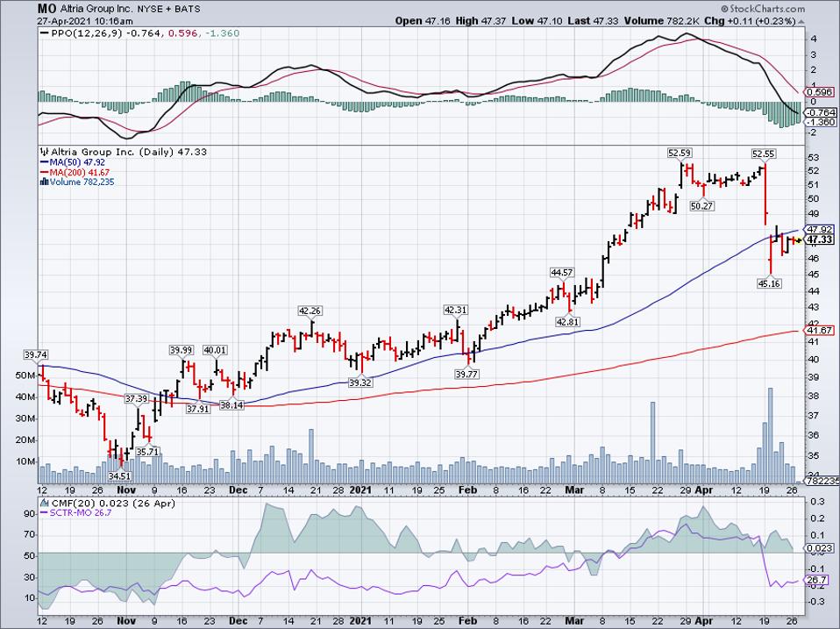Click the 10M volume axis label

coord(25,461)
